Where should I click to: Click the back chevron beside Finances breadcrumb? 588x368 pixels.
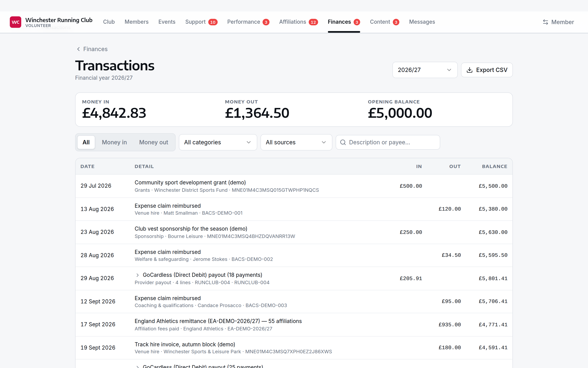pyautogui.click(x=78, y=49)
